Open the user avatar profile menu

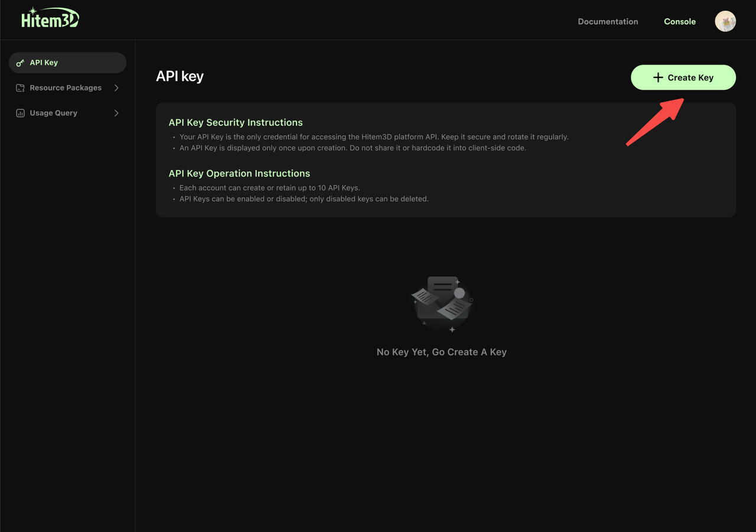click(x=725, y=21)
